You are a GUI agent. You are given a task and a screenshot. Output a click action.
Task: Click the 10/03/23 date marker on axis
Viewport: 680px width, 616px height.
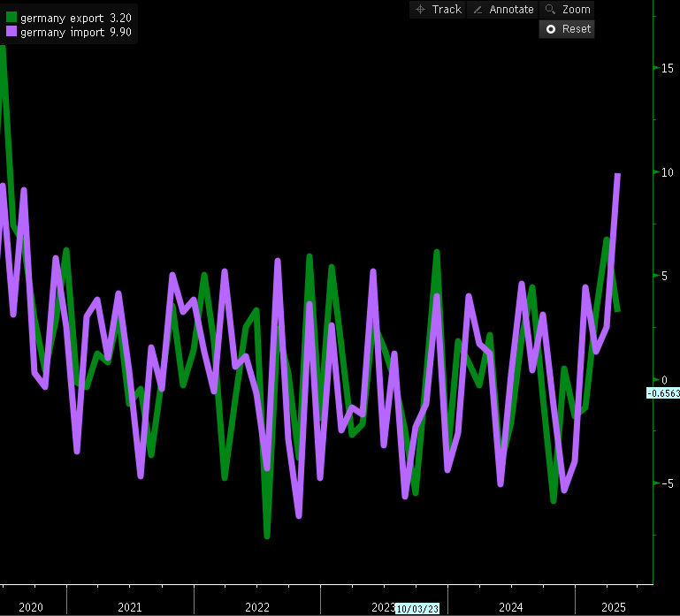coord(417,609)
